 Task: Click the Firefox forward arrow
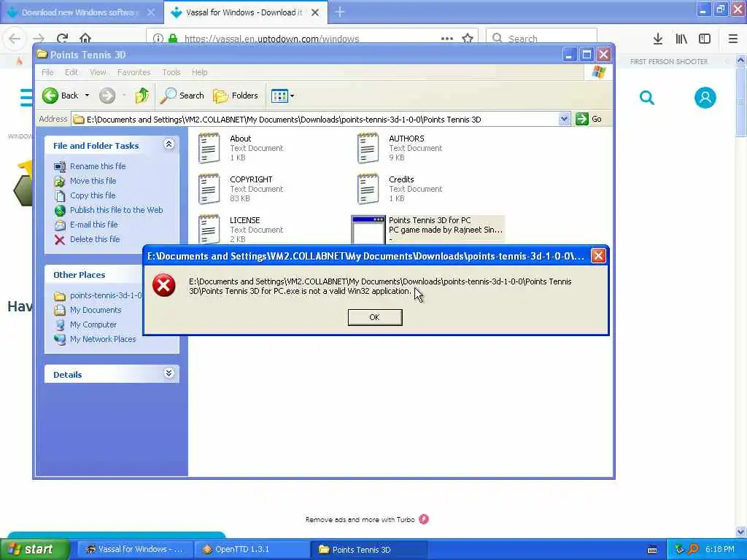39,39
